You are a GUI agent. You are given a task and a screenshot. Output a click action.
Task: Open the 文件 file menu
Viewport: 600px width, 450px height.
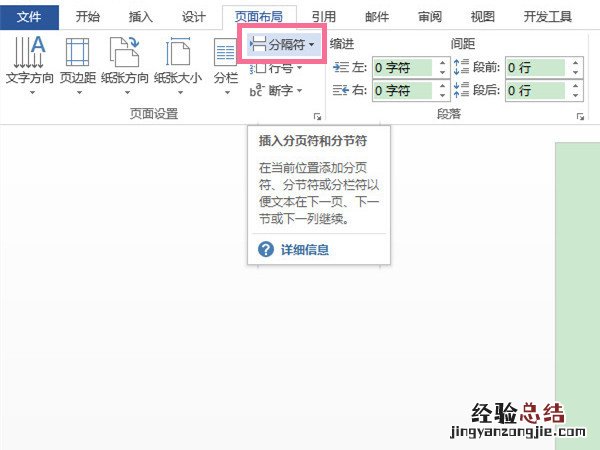29,16
